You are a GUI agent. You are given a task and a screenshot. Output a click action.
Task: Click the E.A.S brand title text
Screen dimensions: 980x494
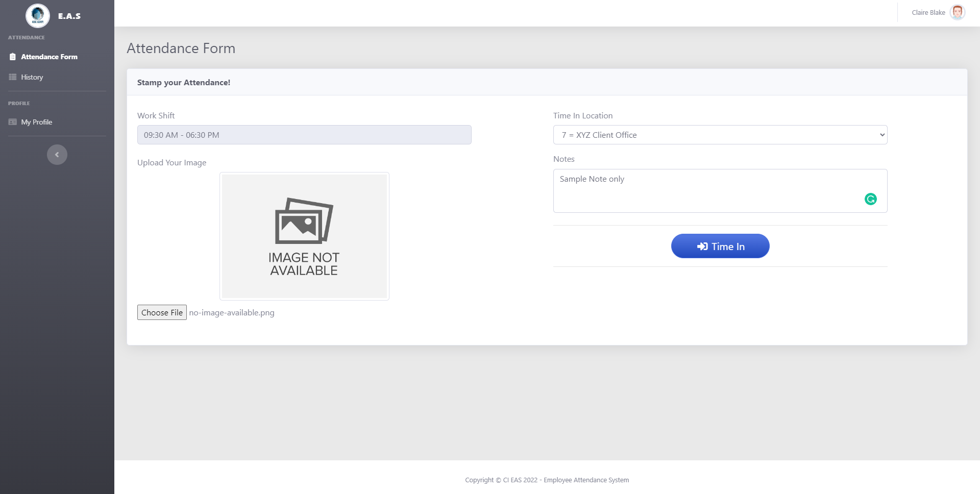(x=69, y=16)
